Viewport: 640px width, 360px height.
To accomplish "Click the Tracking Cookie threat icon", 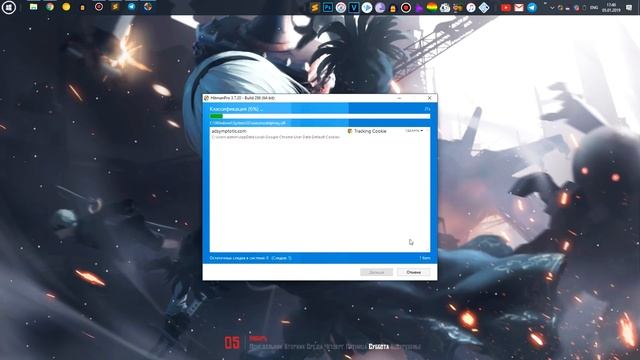I will pos(350,131).
